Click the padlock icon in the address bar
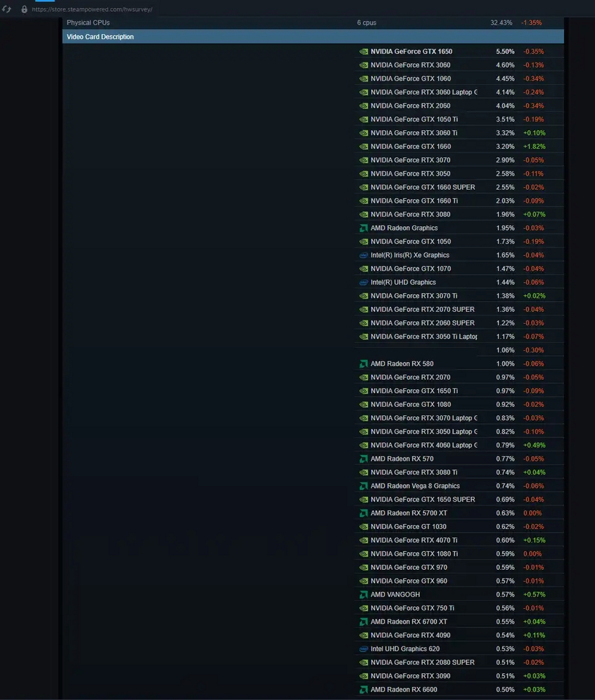595x700 pixels. pyautogui.click(x=23, y=9)
